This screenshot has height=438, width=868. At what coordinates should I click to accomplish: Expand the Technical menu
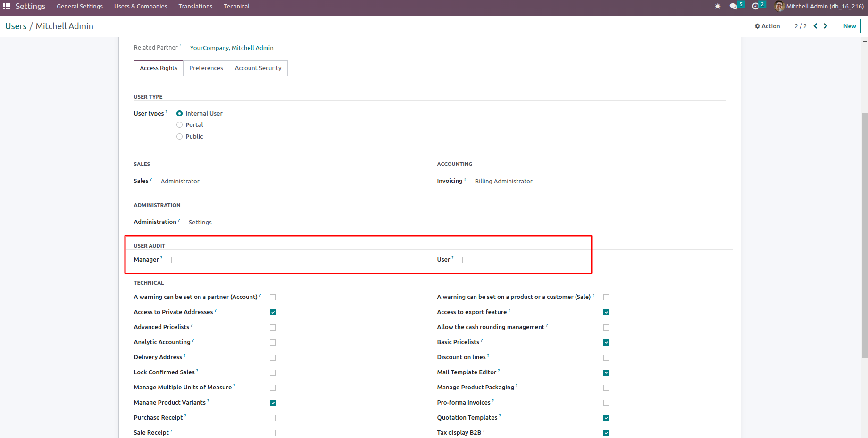point(236,7)
